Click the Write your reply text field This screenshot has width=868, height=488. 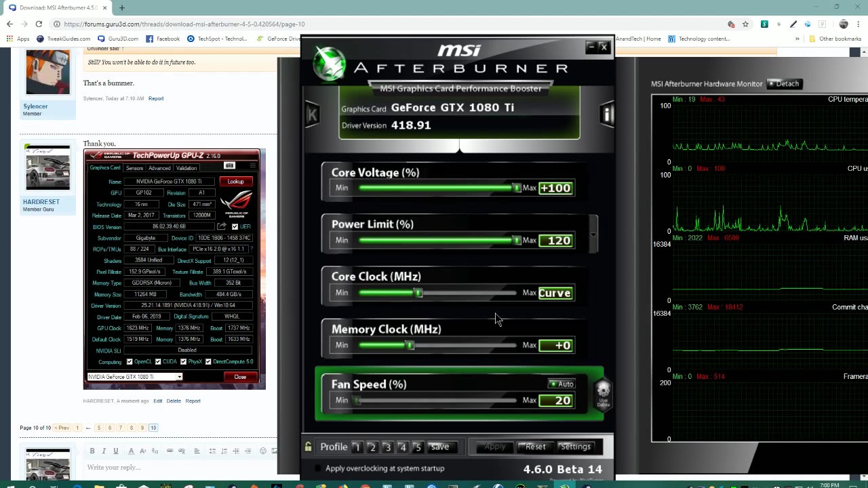(x=180, y=467)
